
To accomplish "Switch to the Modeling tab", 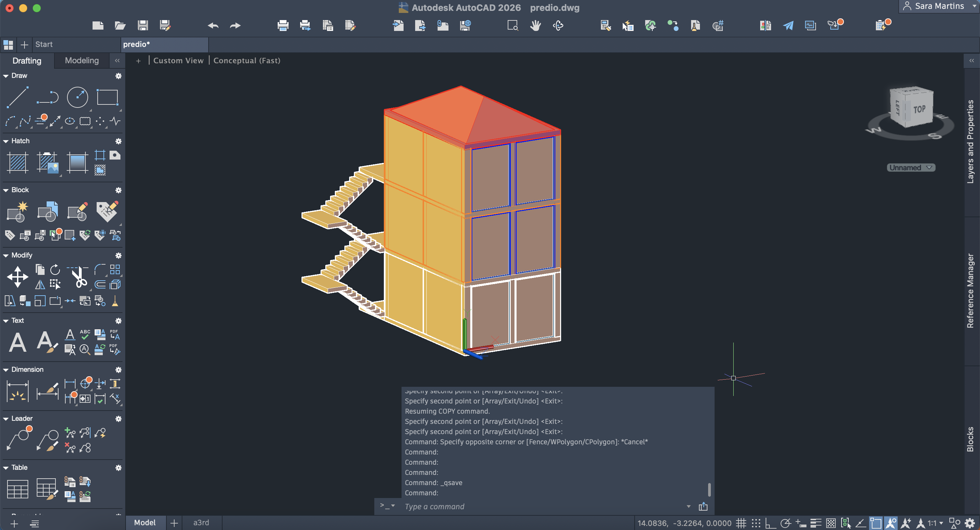I will (82, 61).
